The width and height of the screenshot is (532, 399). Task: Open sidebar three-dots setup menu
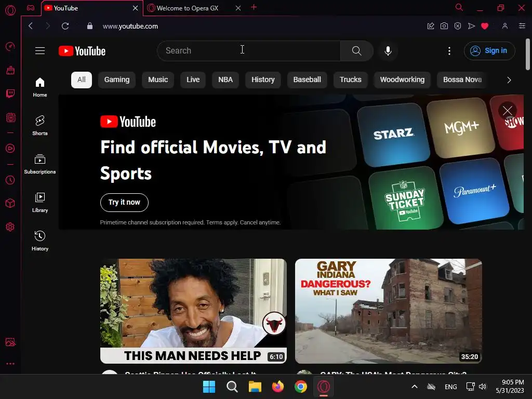point(10,364)
